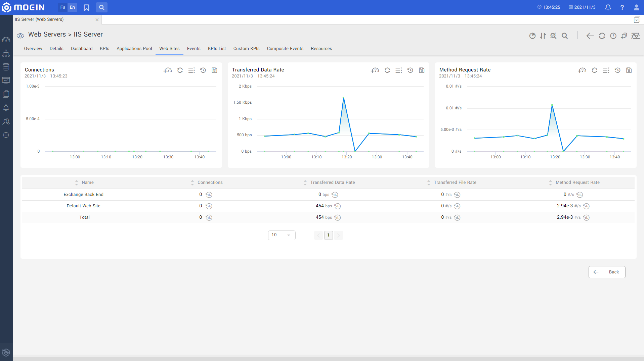This screenshot has height=361, width=644.
Task: Open the notifications bell in top bar
Action: 608,7
